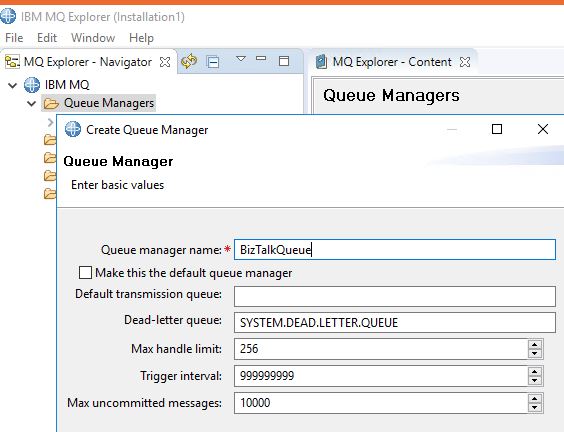Close the MQ Explorer - Content tab
Screen dimensions: 564x432
pyautogui.click(x=465, y=62)
